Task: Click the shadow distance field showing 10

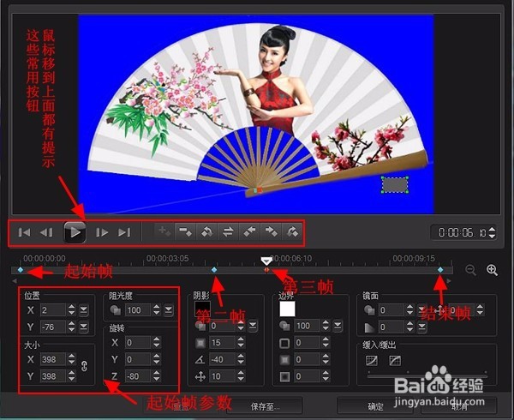Action: click(222, 376)
